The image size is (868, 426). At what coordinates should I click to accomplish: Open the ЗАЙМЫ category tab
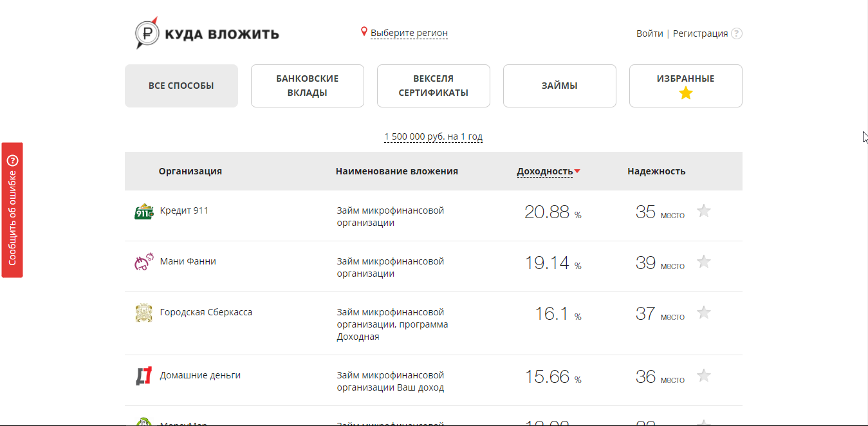(x=559, y=86)
